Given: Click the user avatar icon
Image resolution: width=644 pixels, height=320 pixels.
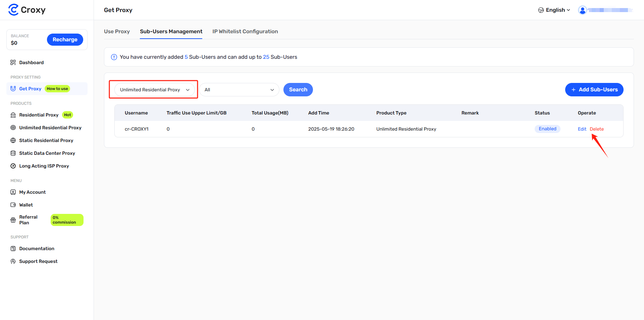Looking at the screenshot, I should pos(583,10).
